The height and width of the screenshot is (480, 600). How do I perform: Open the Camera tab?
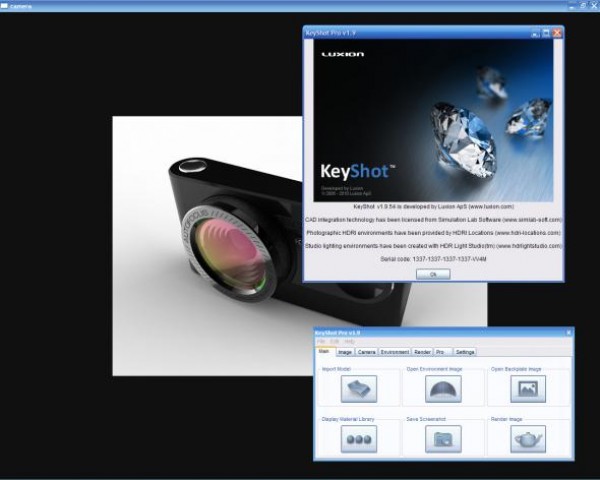click(366, 352)
